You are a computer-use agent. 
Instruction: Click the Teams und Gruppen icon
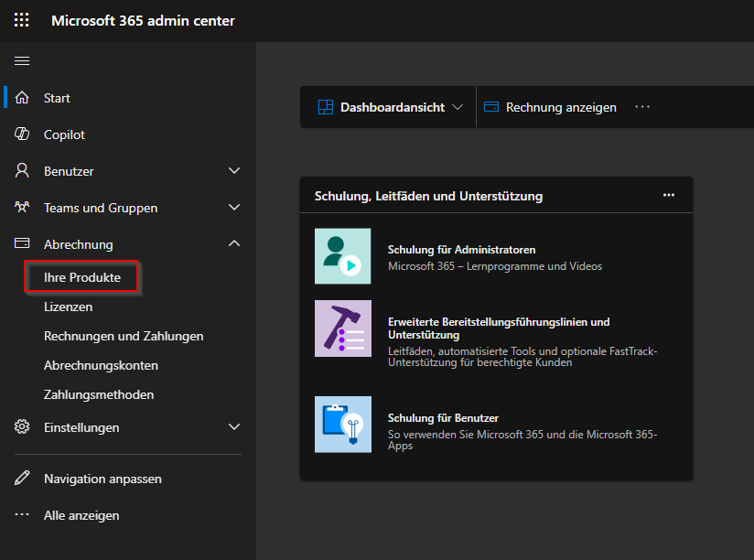pos(22,207)
